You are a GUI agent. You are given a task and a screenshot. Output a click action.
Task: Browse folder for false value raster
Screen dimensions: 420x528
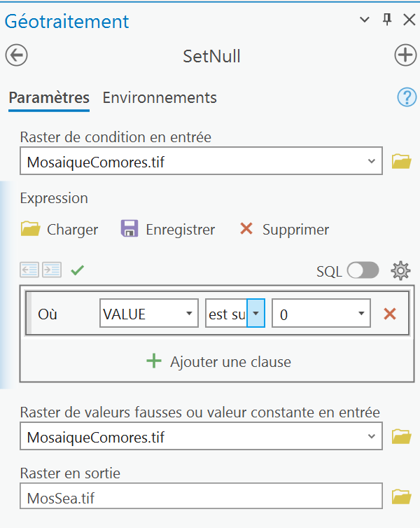(x=401, y=437)
